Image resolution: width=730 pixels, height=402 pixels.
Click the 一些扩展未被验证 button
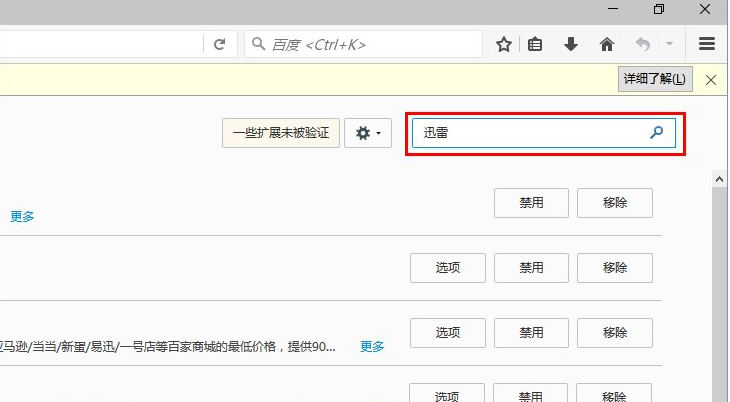point(281,133)
